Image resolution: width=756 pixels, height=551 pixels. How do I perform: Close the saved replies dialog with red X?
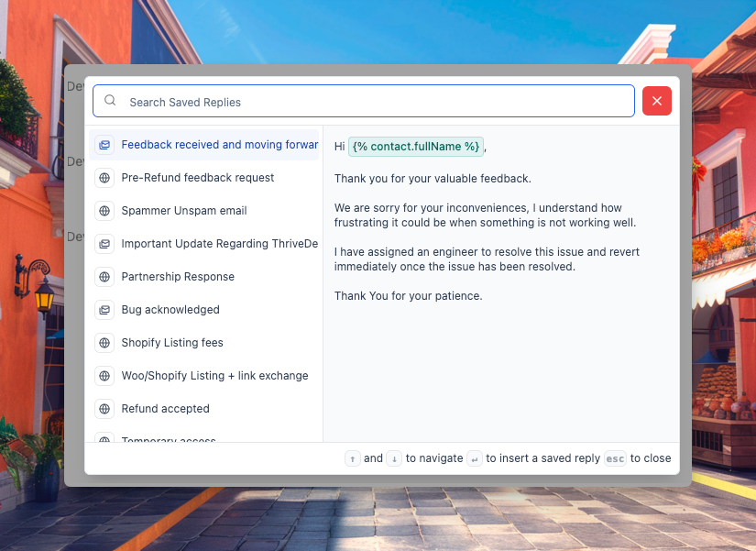pos(656,101)
